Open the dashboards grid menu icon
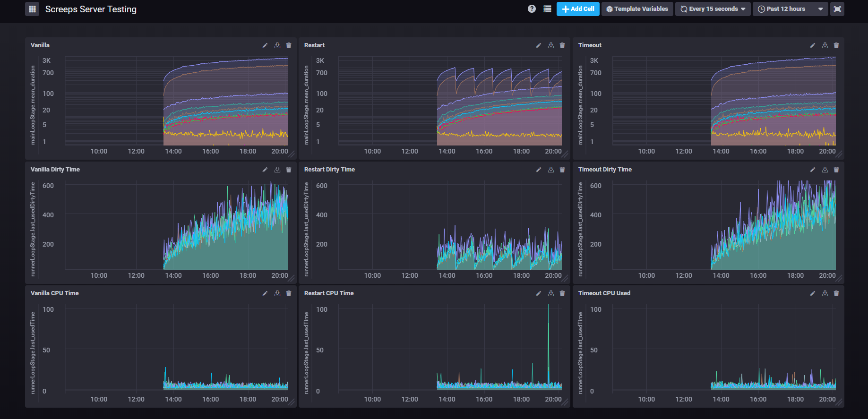 (x=32, y=9)
